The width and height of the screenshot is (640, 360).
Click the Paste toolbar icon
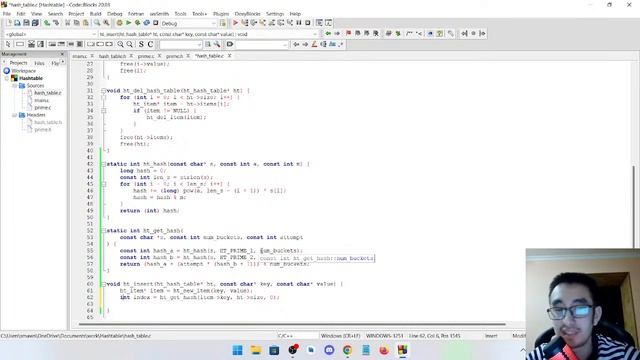86,23
